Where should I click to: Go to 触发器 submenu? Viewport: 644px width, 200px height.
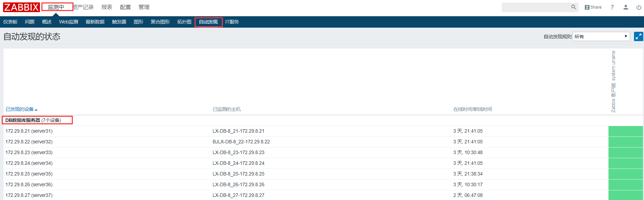point(119,22)
